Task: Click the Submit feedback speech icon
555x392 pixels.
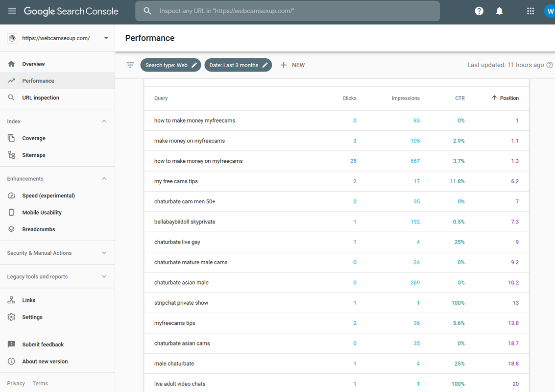Action: [x=11, y=344]
